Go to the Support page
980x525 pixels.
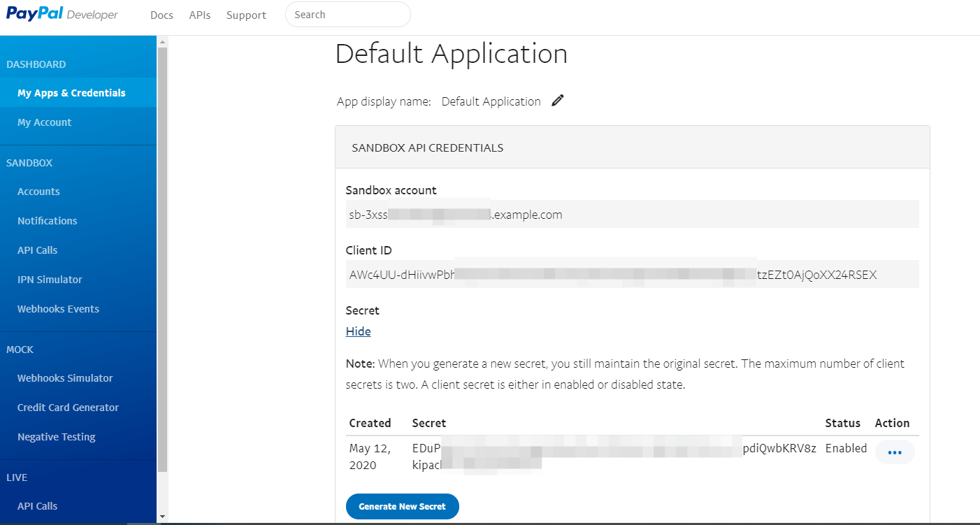(x=246, y=15)
